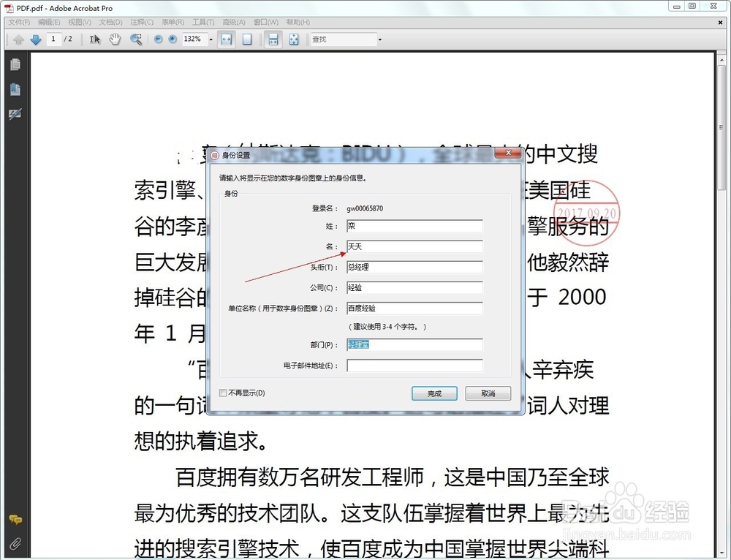Open the 窗口(W) menu
The width and height of the screenshot is (731, 560).
click(x=266, y=22)
